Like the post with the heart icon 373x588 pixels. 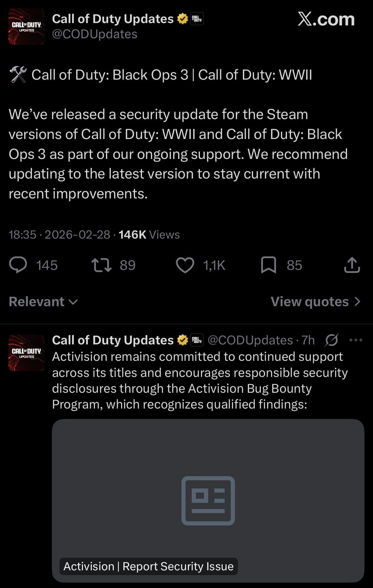tap(185, 265)
